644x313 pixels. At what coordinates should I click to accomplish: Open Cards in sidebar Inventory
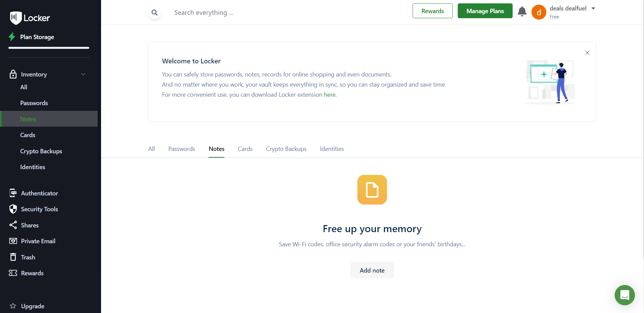pos(28,135)
